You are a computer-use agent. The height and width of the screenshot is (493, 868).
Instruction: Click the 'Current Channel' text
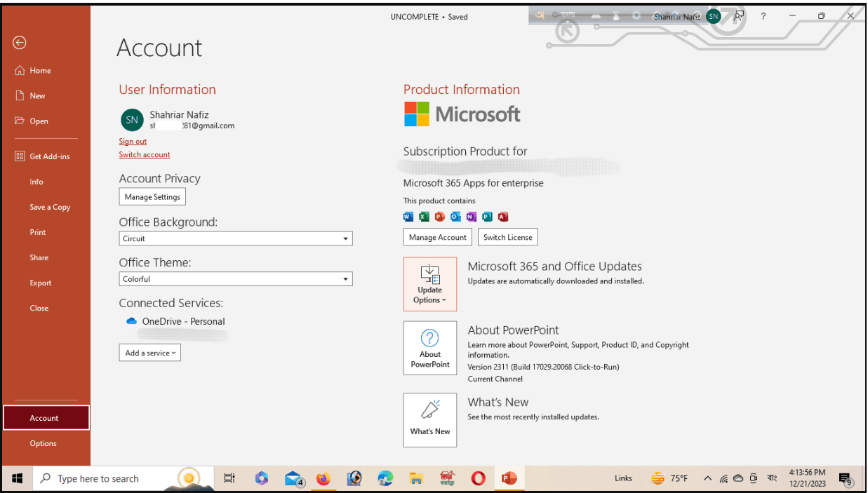tap(495, 379)
